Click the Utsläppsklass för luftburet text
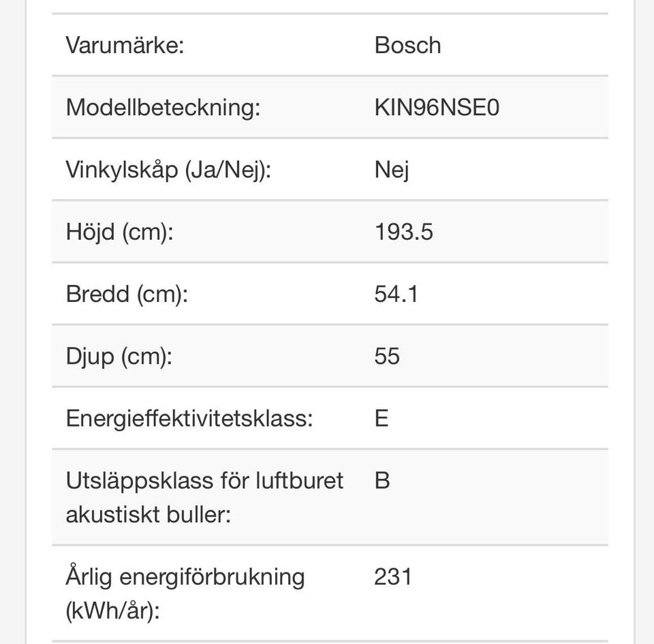This screenshot has height=644, width=654. click(204, 480)
